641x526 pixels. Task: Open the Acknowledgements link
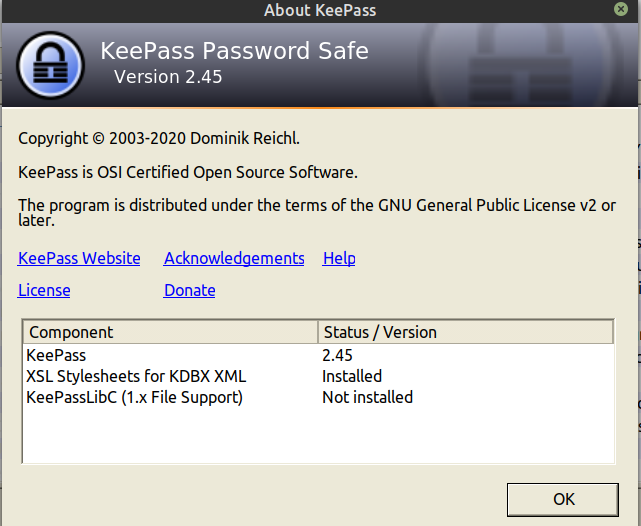pos(234,258)
